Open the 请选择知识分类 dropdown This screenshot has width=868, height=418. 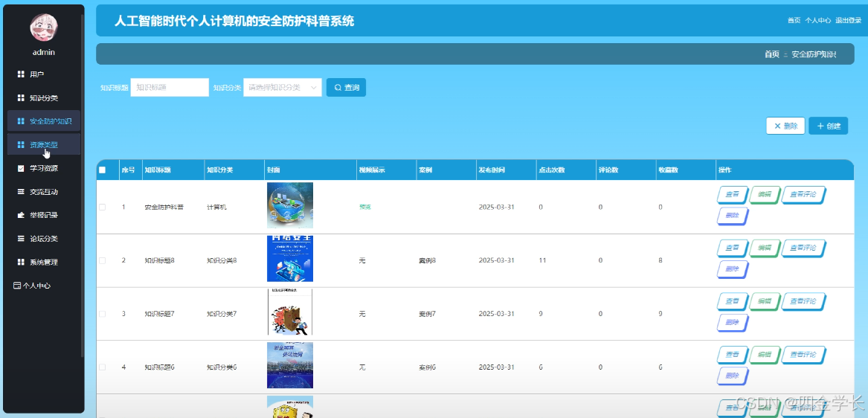click(x=283, y=88)
